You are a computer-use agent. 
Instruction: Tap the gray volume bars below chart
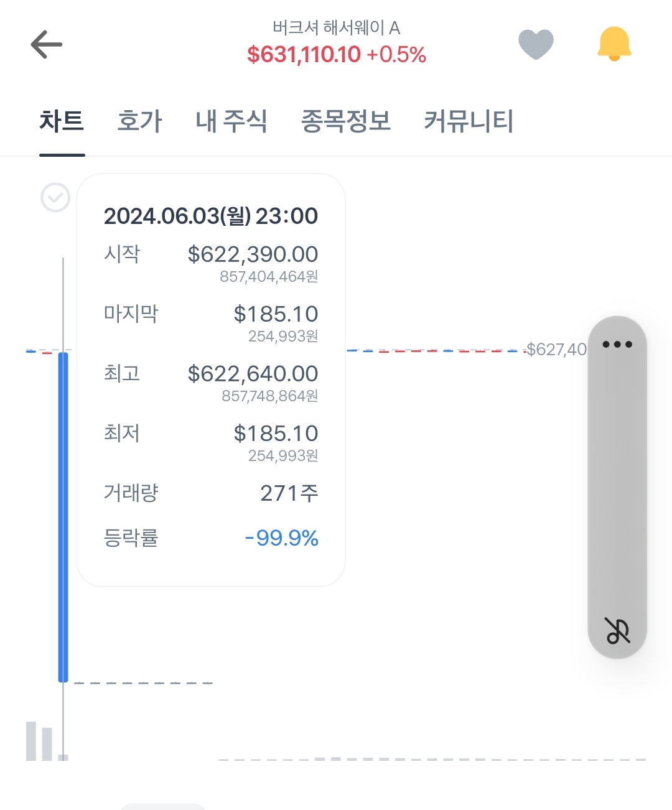(x=47, y=741)
